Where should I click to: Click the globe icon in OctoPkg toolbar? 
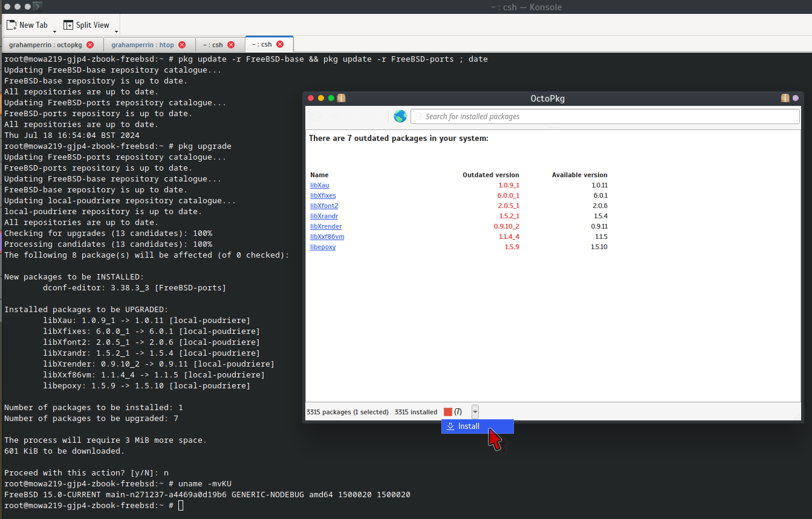[400, 116]
